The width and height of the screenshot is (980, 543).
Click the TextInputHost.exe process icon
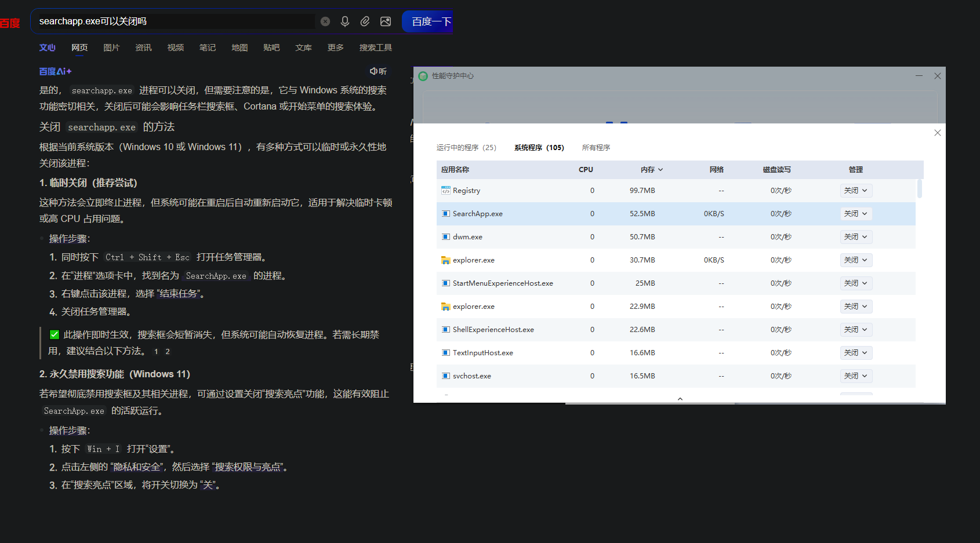click(x=446, y=352)
